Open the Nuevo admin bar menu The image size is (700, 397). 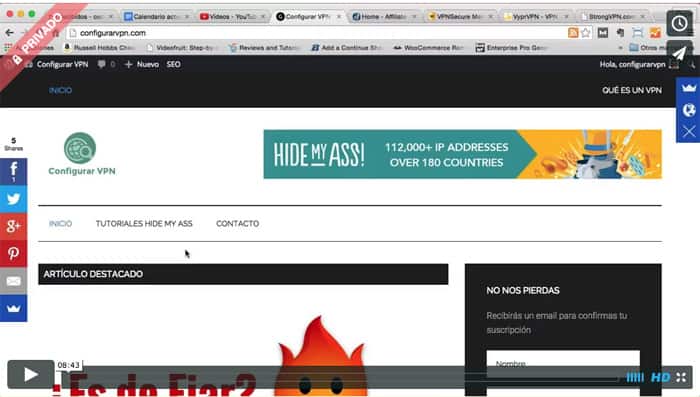click(142, 64)
